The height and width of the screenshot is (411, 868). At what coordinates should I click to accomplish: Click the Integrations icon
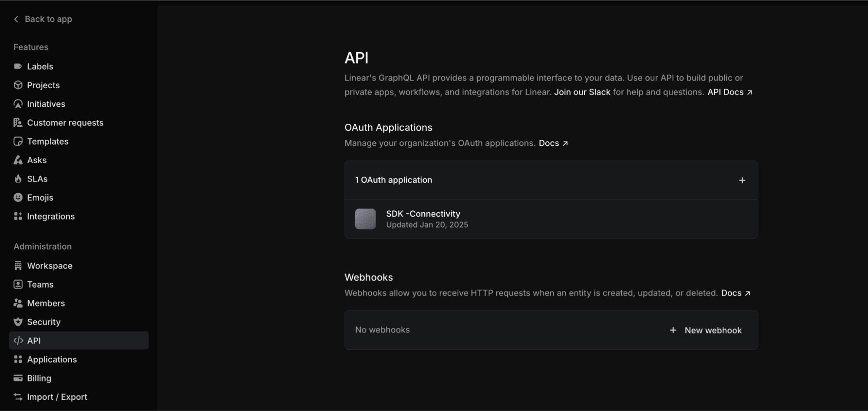point(18,216)
